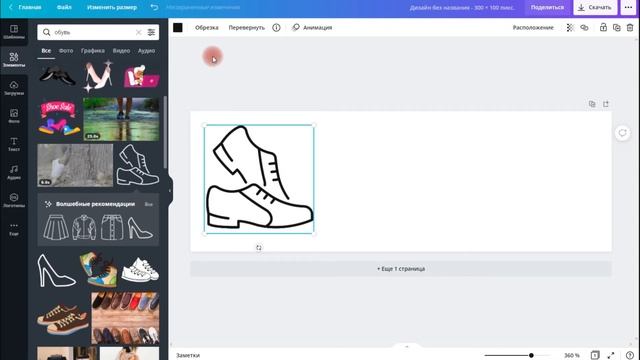Open the Elements sidebar panel
This screenshot has width=640, height=360.
coord(14,60)
